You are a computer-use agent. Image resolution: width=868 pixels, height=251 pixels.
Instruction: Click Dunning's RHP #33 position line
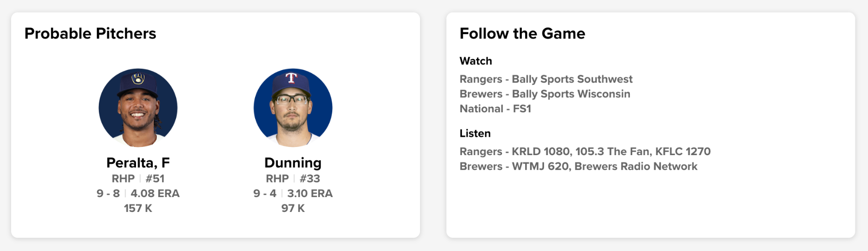[293, 179]
